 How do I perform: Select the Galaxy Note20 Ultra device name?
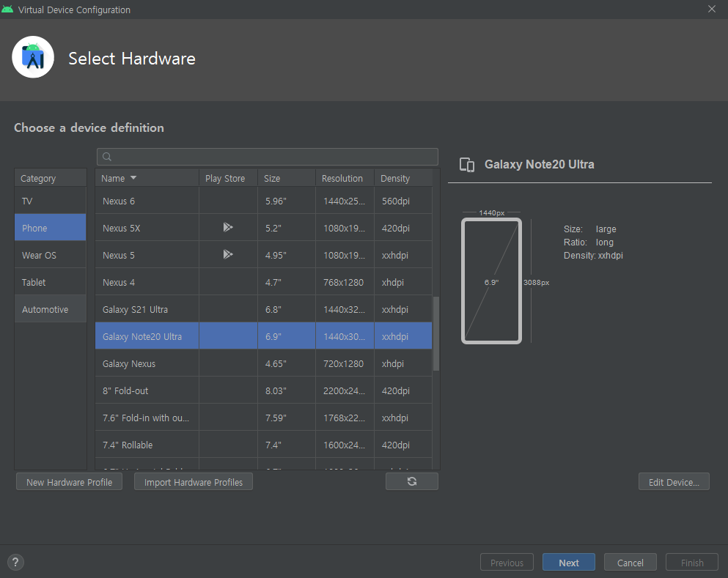point(142,336)
